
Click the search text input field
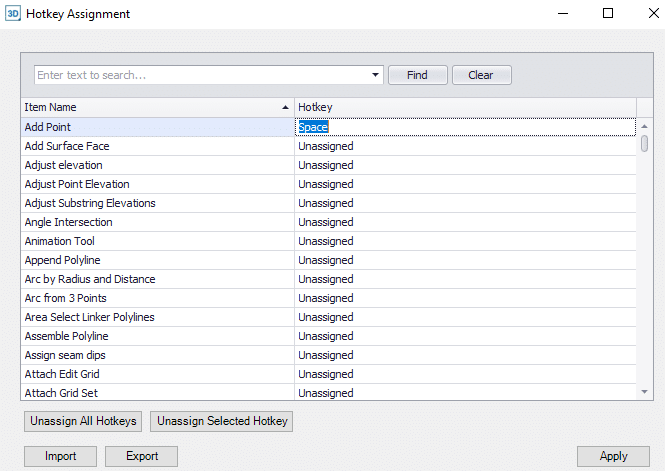pos(201,75)
